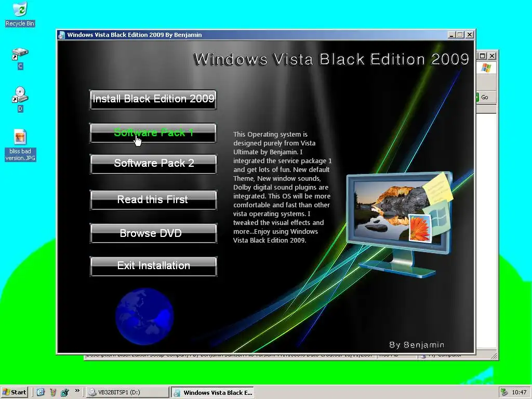Select the bliss bad version.JPG file icon

click(20, 145)
